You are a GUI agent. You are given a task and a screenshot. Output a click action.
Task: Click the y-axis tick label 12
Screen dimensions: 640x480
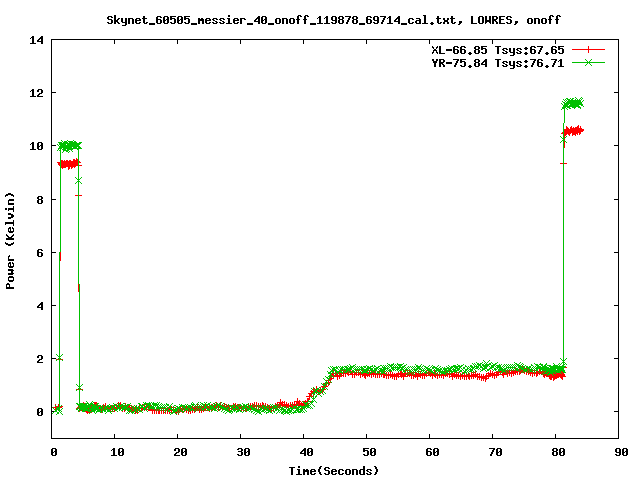(x=36, y=93)
